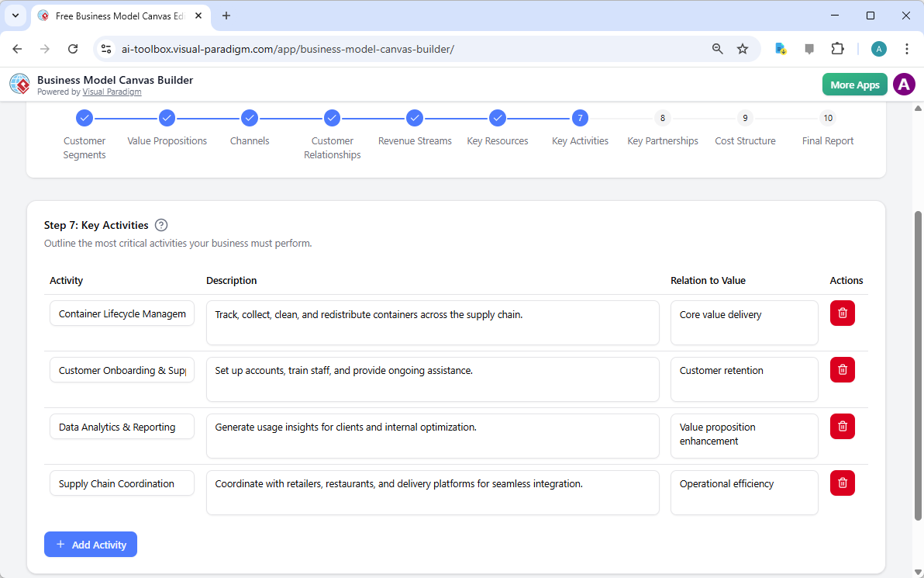Click the Business Model Canvas Builder logo
This screenshot has height=578, width=924.
click(x=19, y=84)
